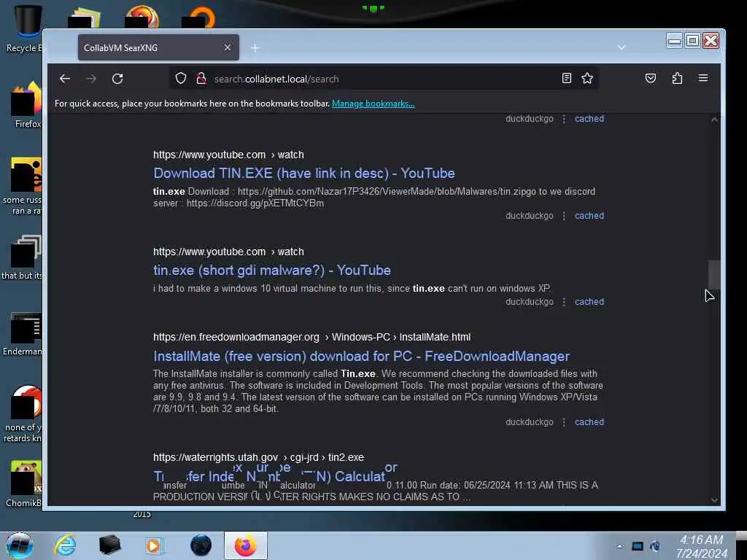This screenshot has width=747, height=560.
Task: Open a new tab with the plus button
Action: 255,47
